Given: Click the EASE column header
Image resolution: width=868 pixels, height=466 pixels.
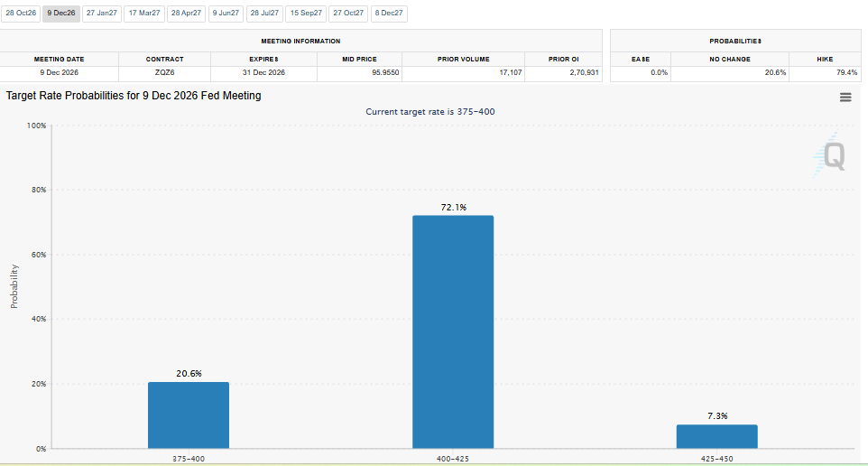Looking at the screenshot, I should point(641,60).
